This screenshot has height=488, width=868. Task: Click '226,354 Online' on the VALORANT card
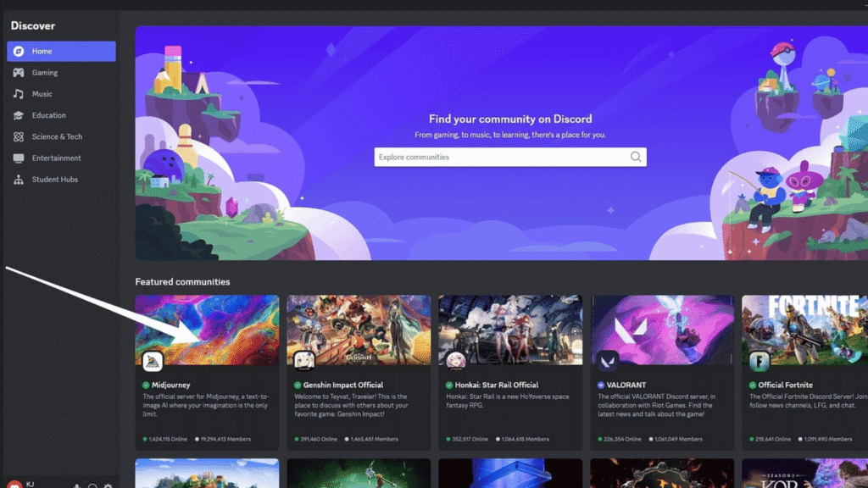(x=620, y=440)
